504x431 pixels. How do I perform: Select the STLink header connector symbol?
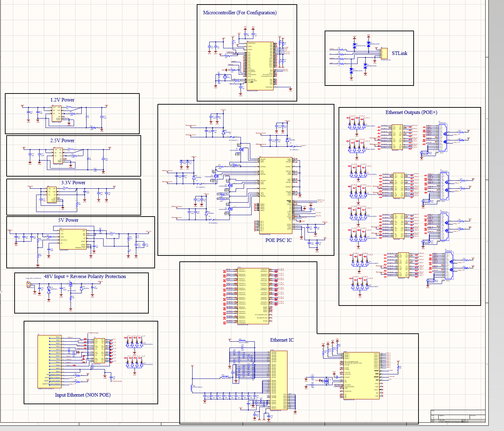pyautogui.click(x=384, y=54)
